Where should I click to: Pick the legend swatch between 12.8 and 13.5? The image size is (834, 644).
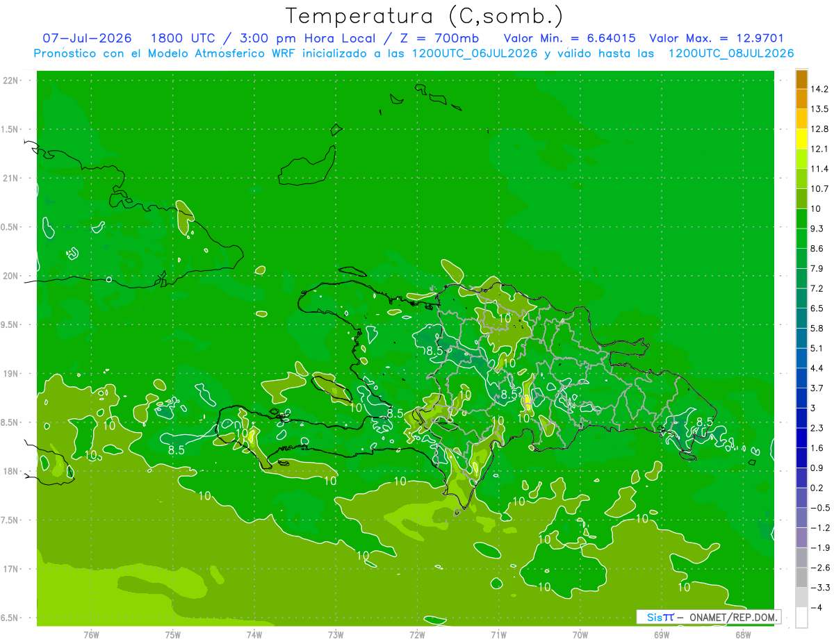pos(801,119)
